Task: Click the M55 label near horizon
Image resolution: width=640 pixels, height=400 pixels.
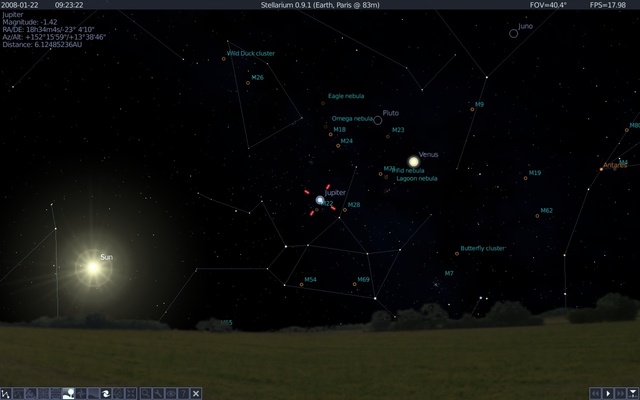Action: point(227,322)
